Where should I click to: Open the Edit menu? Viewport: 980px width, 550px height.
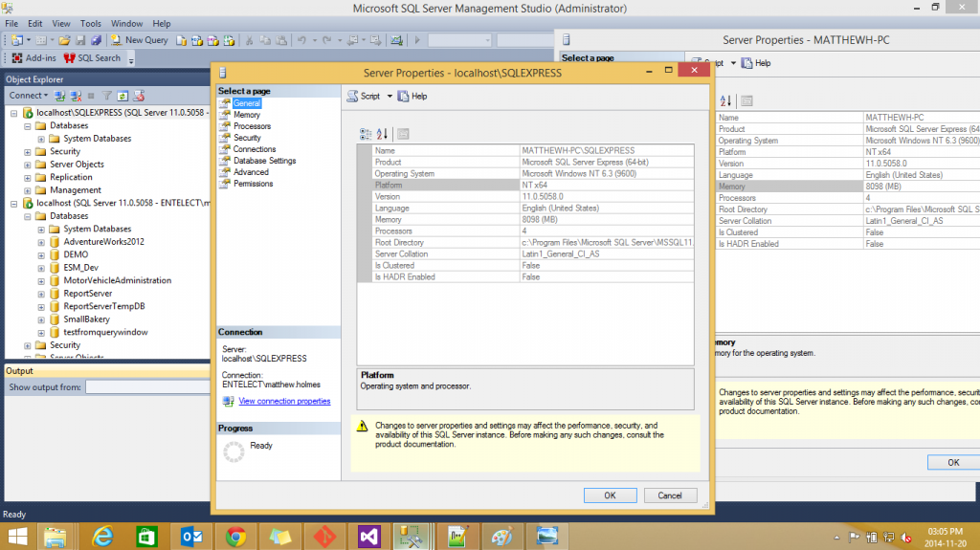click(35, 24)
